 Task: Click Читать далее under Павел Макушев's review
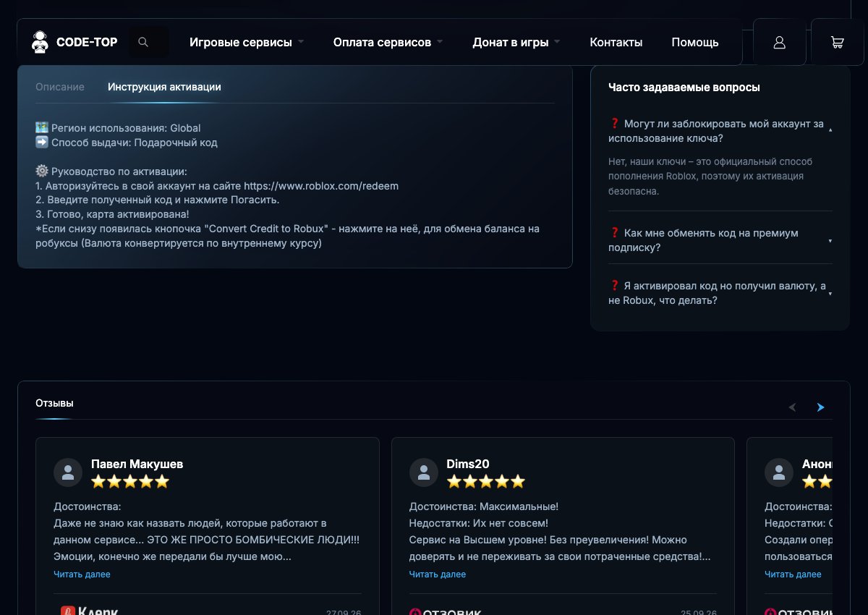[82, 574]
